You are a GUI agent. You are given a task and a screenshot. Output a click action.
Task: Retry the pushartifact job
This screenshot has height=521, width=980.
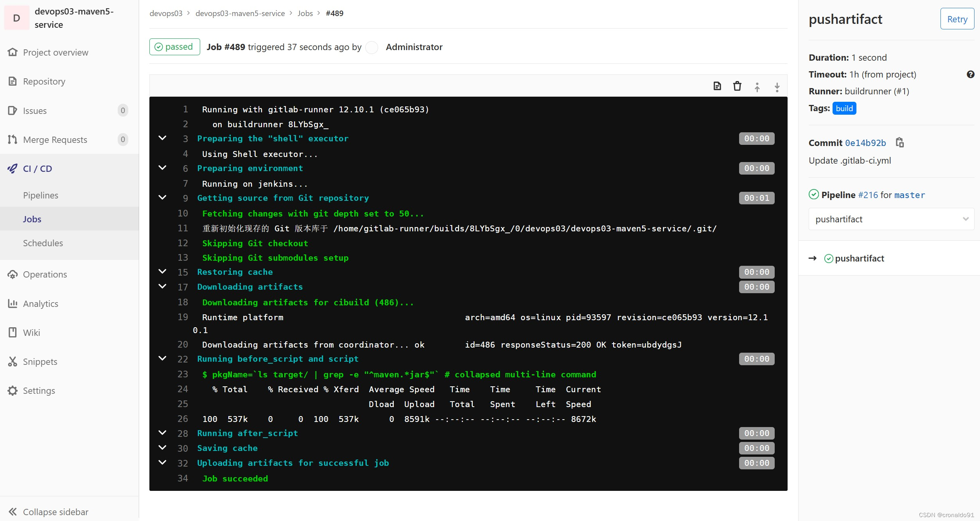point(957,18)
